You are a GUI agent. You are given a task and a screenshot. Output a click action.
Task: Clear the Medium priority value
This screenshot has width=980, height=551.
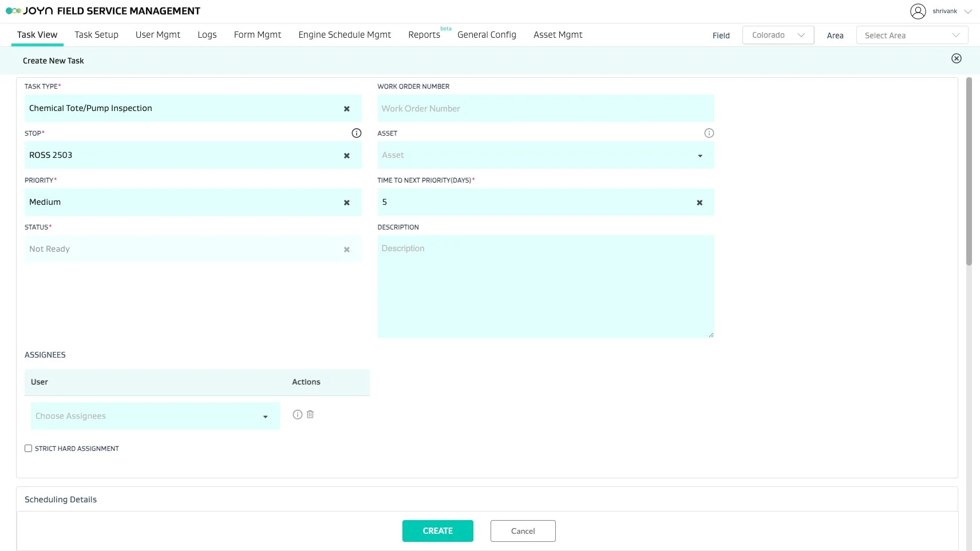(346, 203)
